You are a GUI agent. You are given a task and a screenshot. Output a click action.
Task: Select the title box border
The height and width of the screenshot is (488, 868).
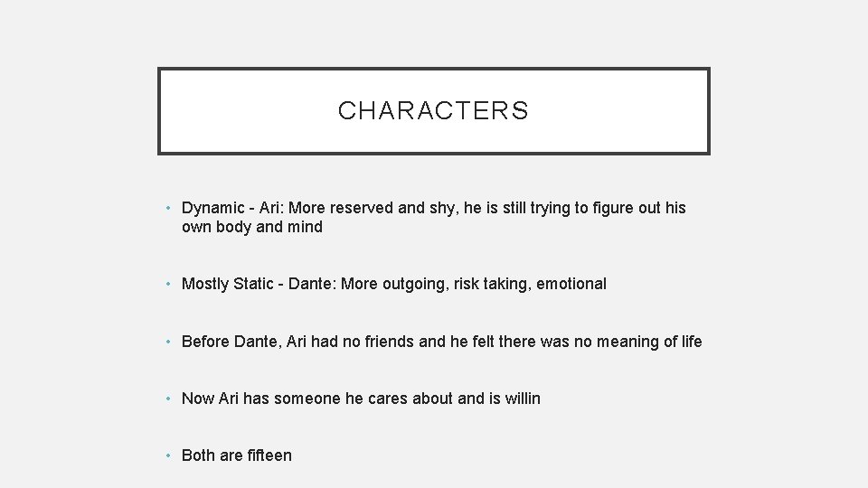point(433,70)
